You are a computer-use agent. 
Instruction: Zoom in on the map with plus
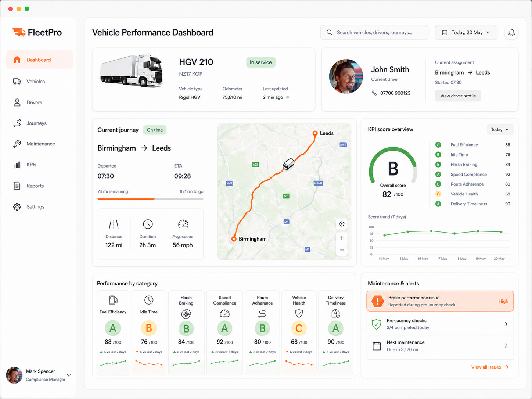coord(342,238)
